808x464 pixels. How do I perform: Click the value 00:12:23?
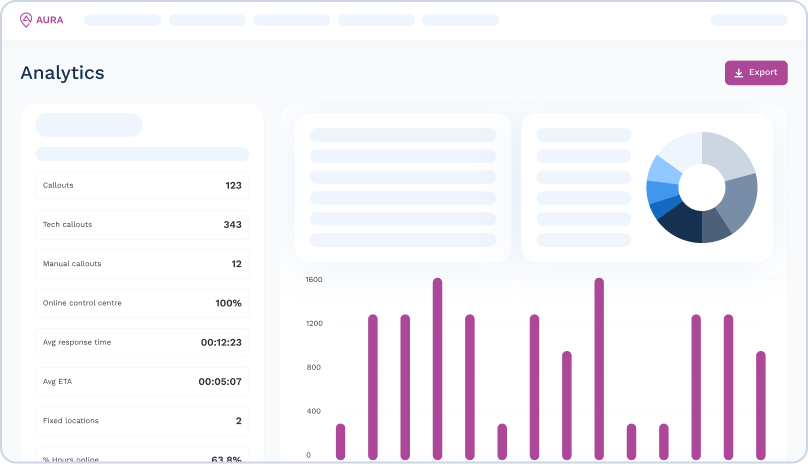tap(221, 342)
